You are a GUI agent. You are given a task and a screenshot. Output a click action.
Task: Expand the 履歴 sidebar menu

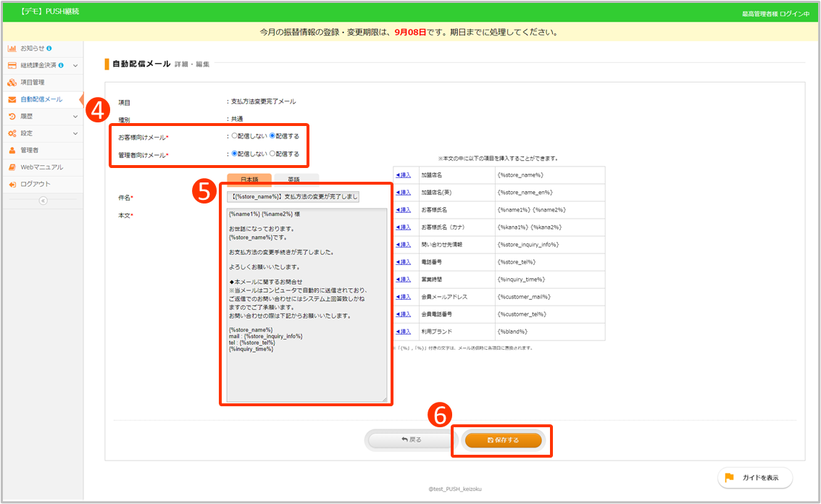point(75,116)
